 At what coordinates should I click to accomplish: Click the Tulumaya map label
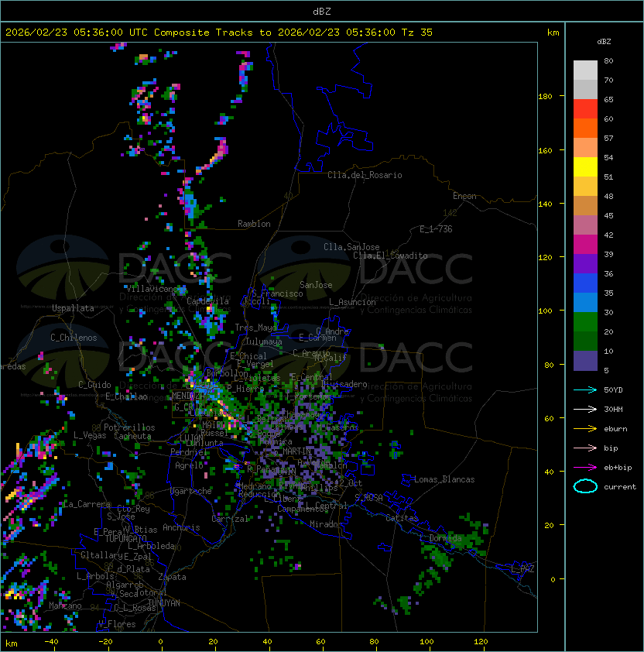click(264, 341)
